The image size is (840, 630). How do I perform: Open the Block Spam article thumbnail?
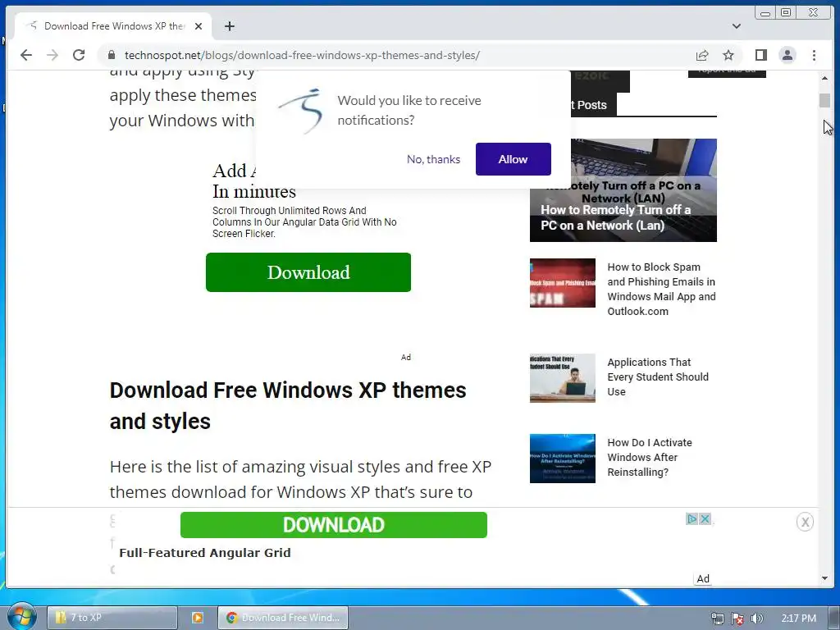563,283
